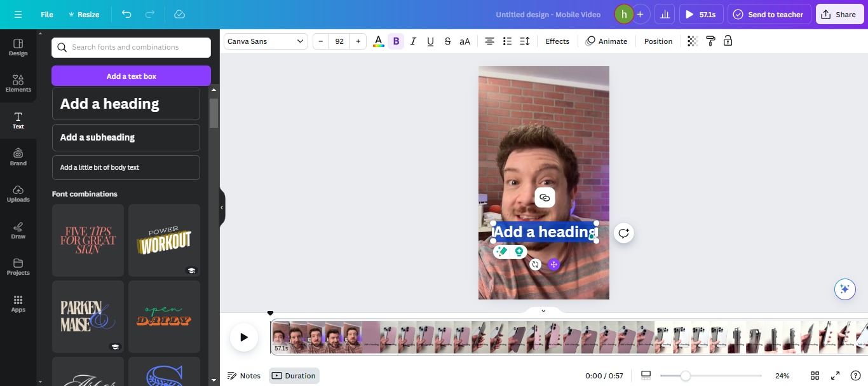Open the Notes panel
The height and width of the screenshot is (386, 868).
pos(244,376)
